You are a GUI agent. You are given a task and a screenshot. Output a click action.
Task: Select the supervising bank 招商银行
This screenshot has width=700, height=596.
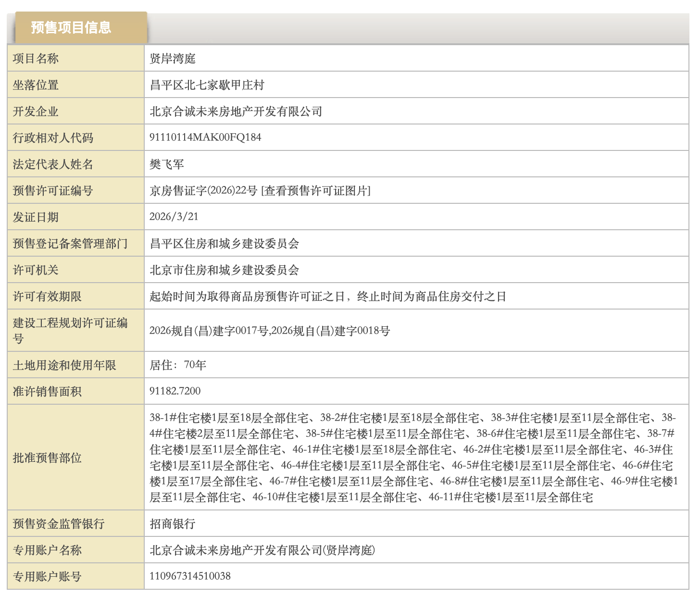[173, 524]
